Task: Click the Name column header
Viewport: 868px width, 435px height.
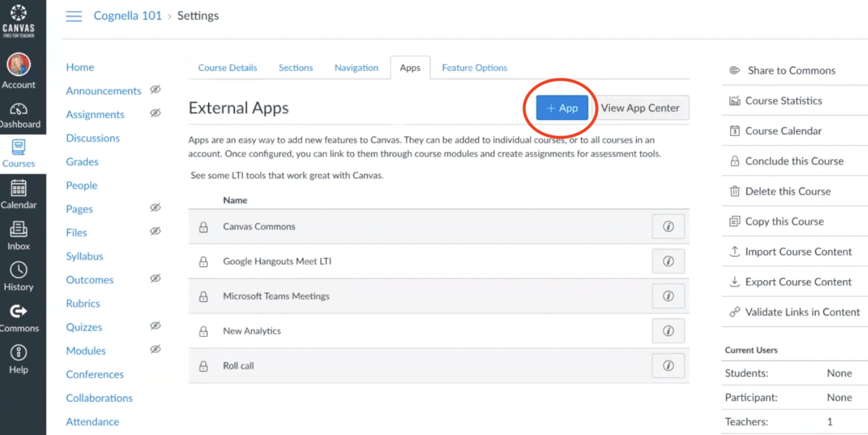Action: pos(235,200)
